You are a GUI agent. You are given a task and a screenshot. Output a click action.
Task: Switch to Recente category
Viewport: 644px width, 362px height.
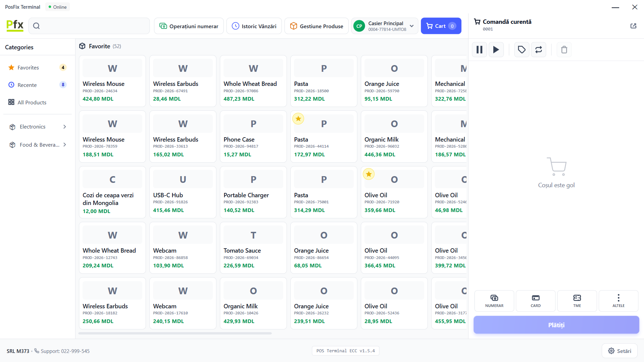(x=27, y=85)
